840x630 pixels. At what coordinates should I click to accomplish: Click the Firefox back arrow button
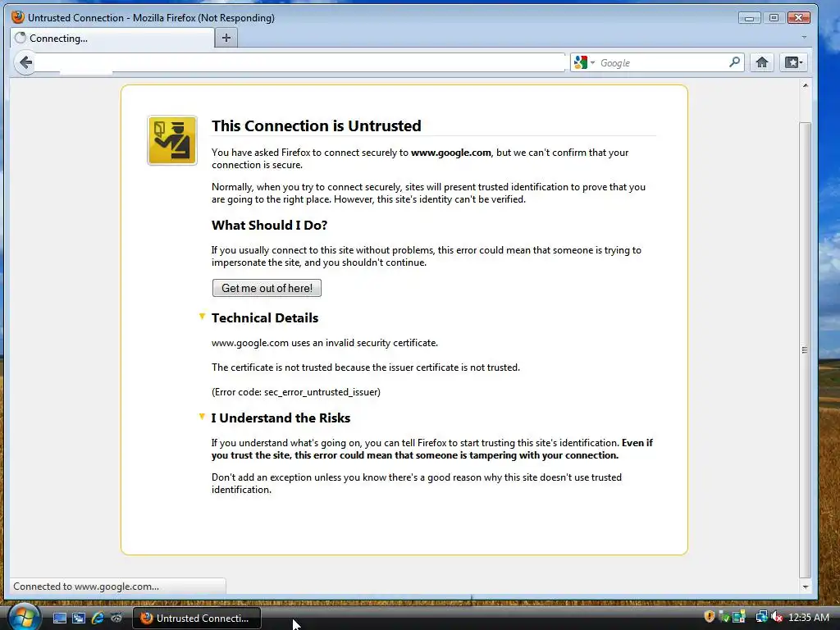[x=25, y=62]
